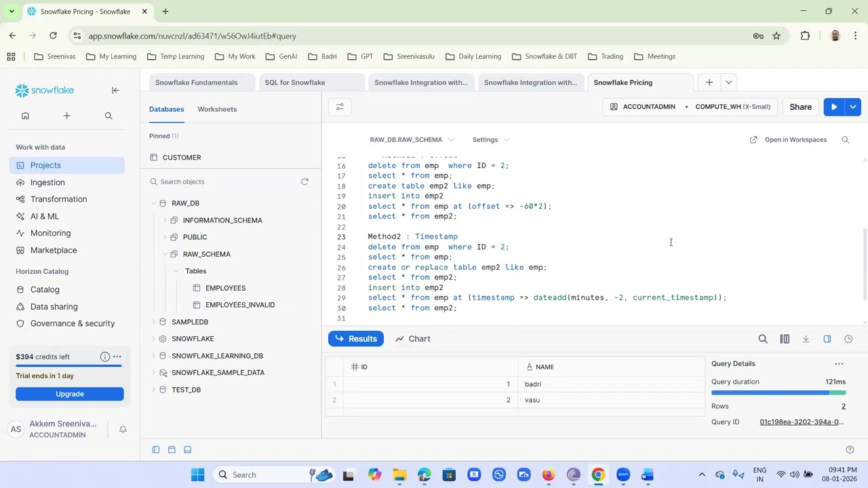This screenshot has height=488, width=868.
Task: Download the query results
Action: pyautogui.click(x=806, y=339)
